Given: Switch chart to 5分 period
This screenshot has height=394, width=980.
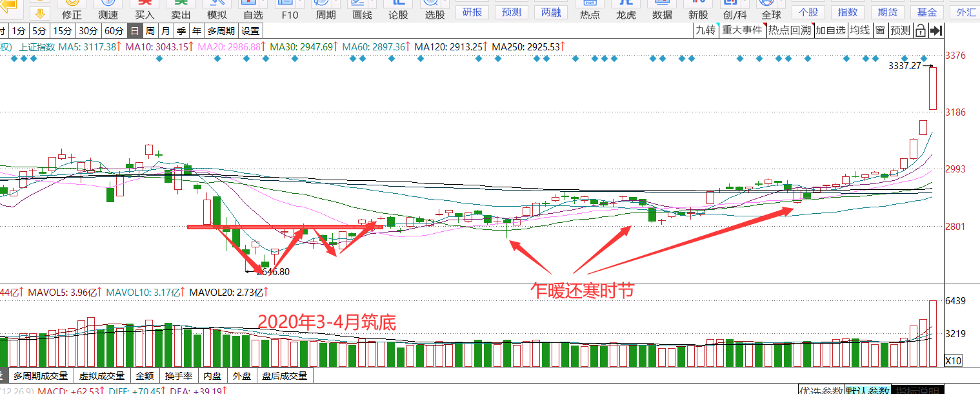Looking at the screenshot, I should (40, 30).
